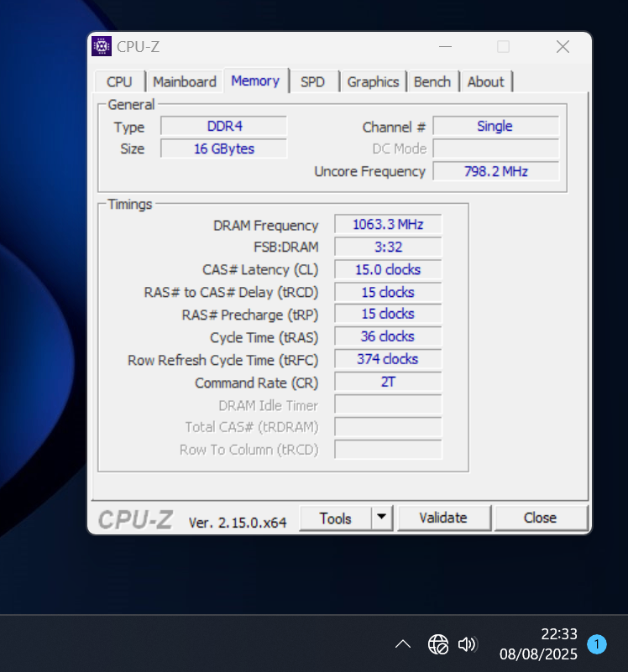Viewport: 628px width, 672px height.
Task: Click the Tools button
Action: 336,518
